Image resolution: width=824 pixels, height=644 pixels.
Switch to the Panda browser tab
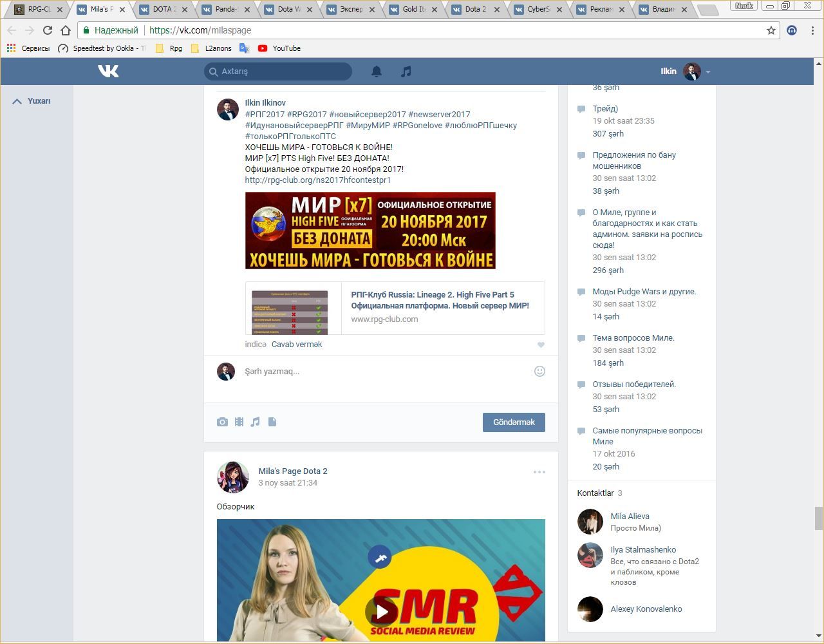[226, 10]
